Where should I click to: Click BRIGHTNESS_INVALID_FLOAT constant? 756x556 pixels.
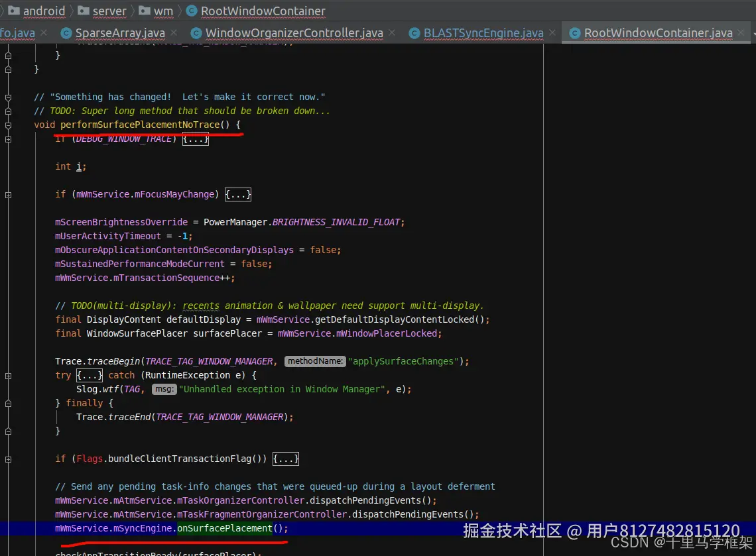336,222
